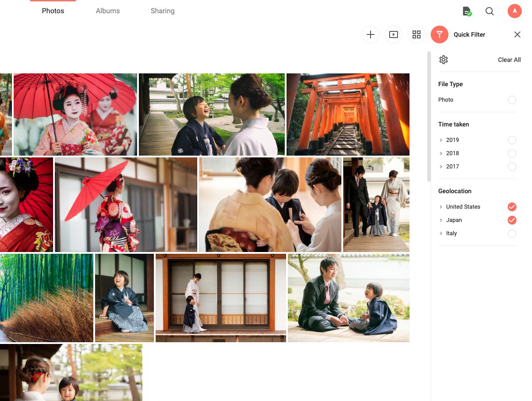Close the Quick Filter panel

[517, 34]
